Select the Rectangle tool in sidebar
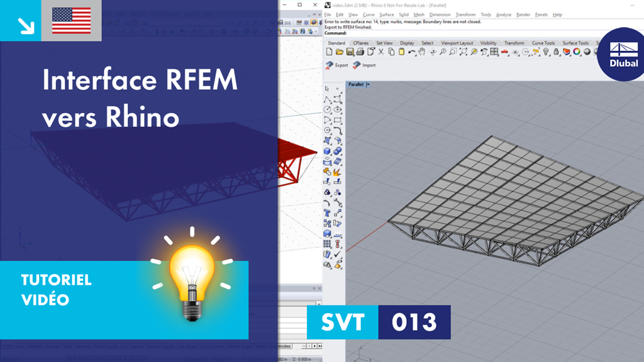The width and height of the screenshot is (644, 362). point(337,120)
